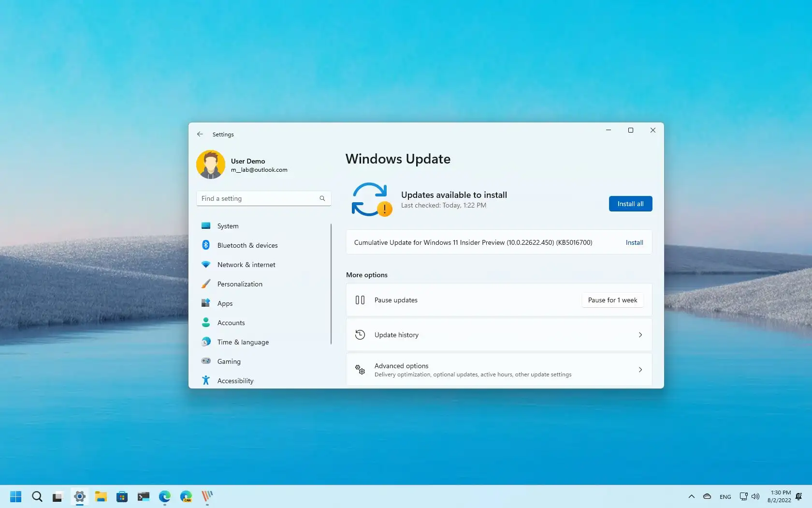Click the m_lab@outlook.com account email
The height and width of the screenshot is (508, 812).
pyautogui.click(x=259, y=170)
